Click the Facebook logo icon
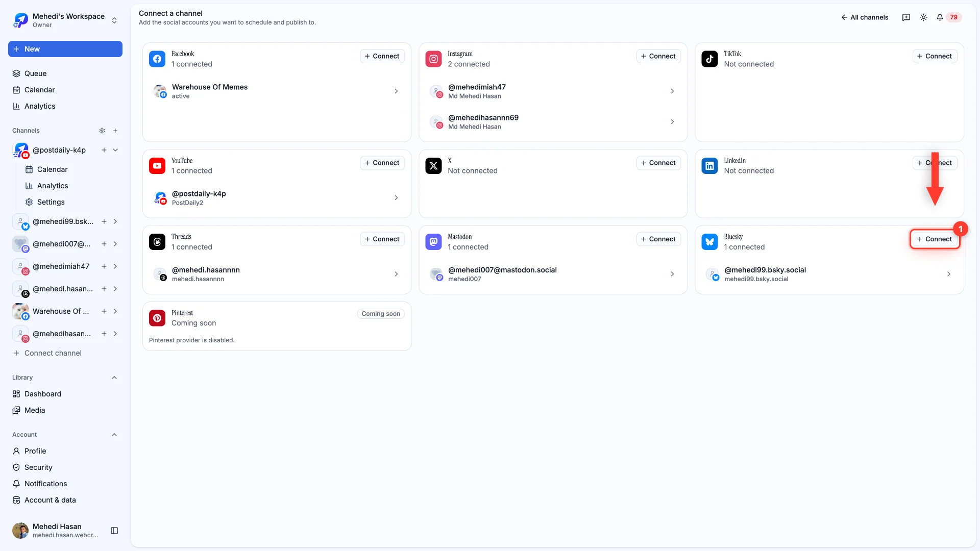980x551 pixels. (x=157, y=59)
